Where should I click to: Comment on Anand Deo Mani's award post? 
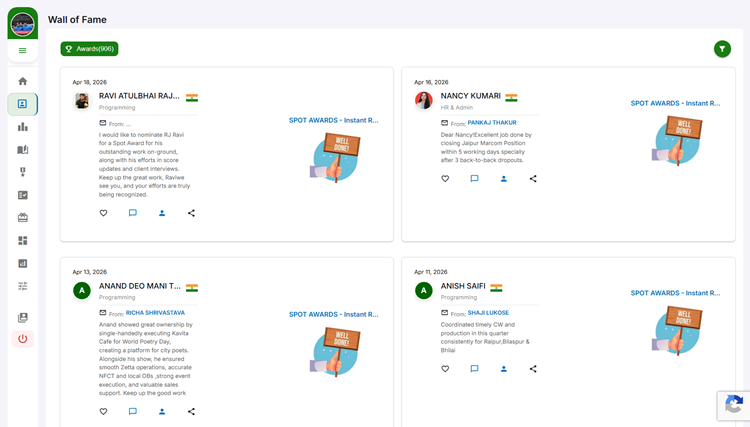click(x=132, y=411)
